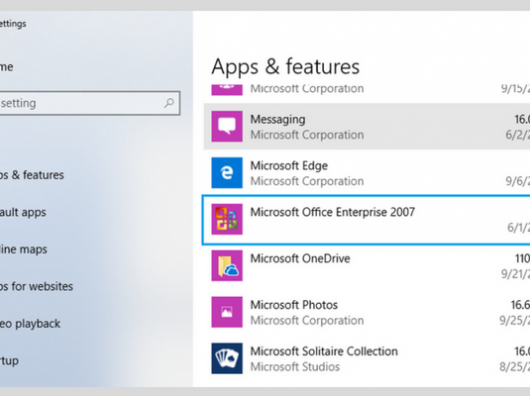Click the Microsoft Edge icon

click(227, 173)
